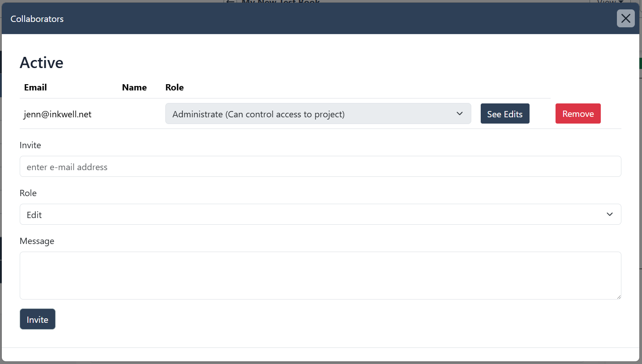This screenshot has width=642, height=364.
Task: Grab the Message box resize handle
Action: tap(618, 296)
